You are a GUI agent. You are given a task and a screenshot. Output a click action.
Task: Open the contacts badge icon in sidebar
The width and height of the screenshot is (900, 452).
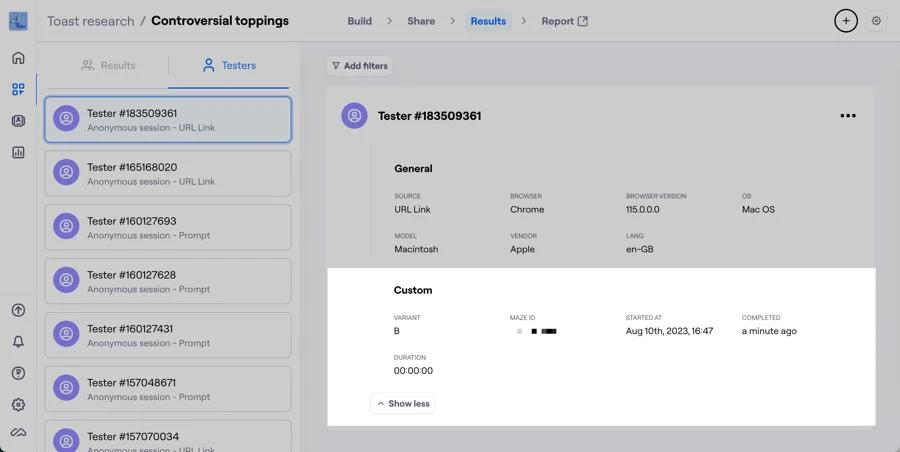tap(18, 121)
